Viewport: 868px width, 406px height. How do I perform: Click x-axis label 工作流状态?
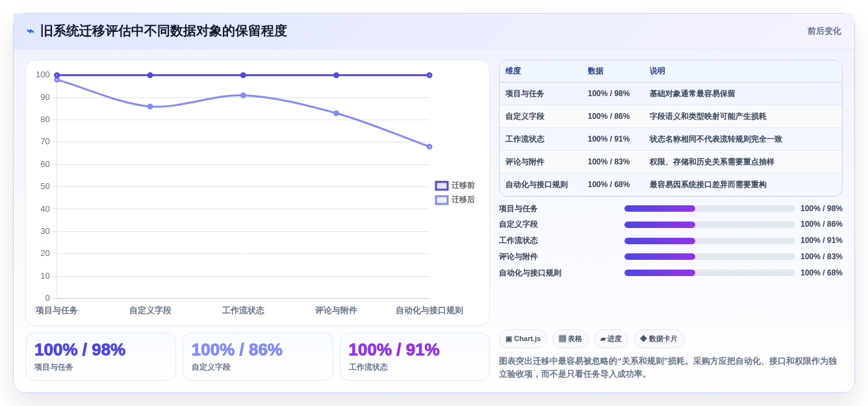click(x=243, y=311)
